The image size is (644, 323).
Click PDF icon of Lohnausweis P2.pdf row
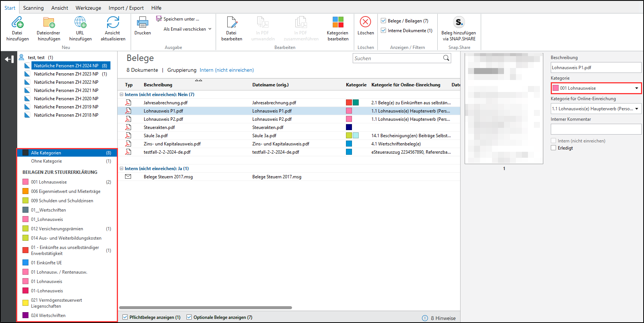pyautogui.click(x=128, y=119)
